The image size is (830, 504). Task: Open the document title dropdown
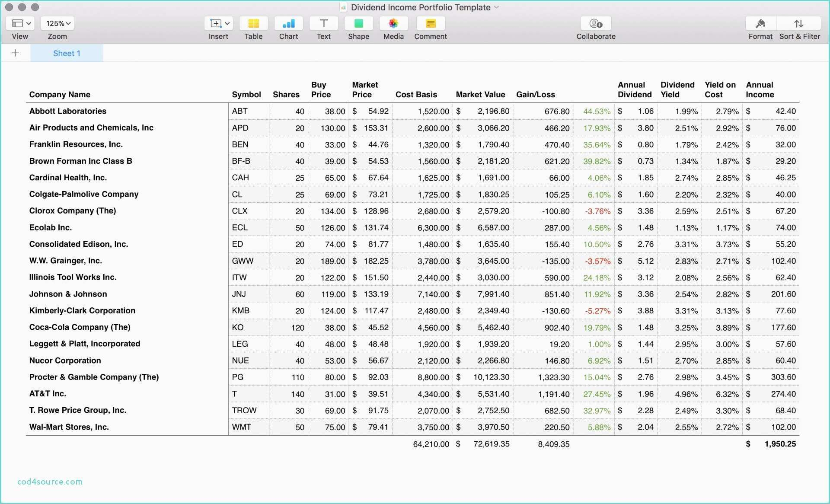497,7
